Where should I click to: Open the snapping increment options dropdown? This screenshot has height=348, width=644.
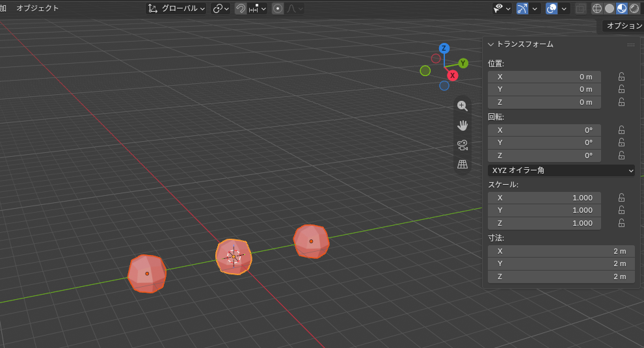(x=258, y=8)
